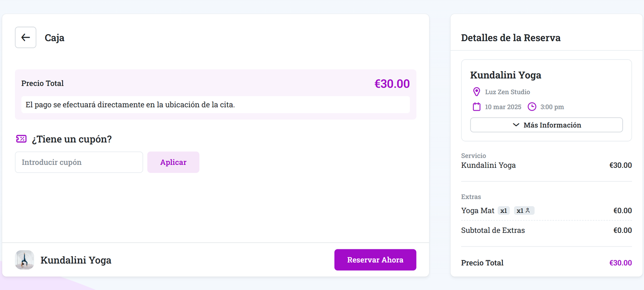Click the clock time icon
The image size is (644, 290).
pyautogui.click(x=532, y=107)
